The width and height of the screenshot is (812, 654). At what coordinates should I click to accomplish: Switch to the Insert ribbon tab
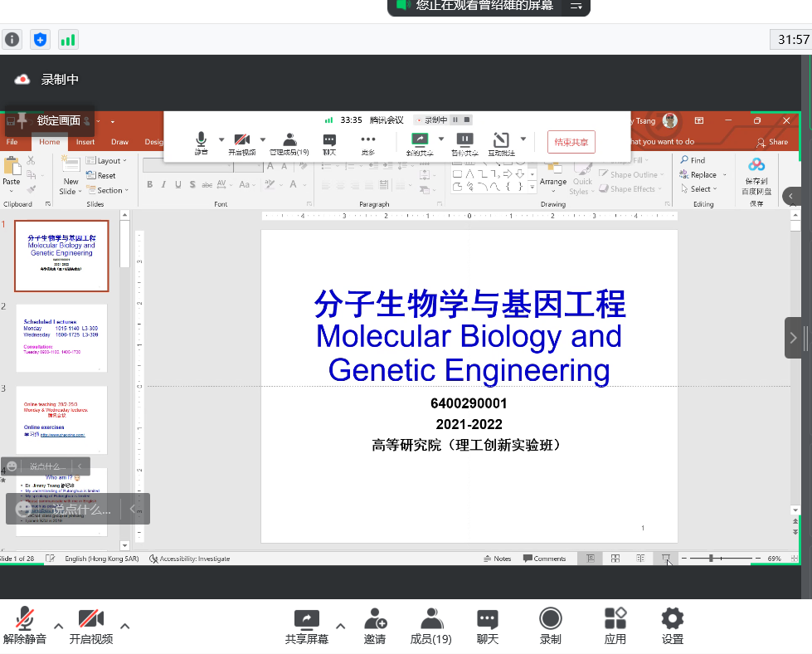(x=85, y=142)
